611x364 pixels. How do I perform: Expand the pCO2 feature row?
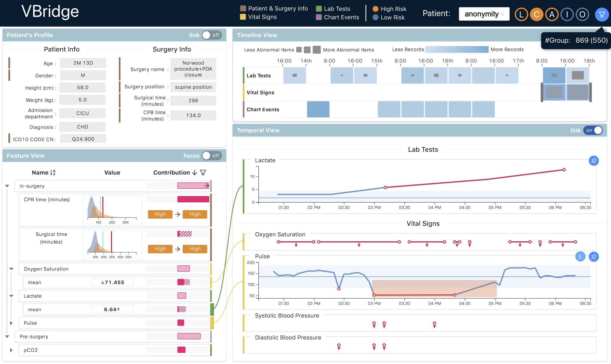11,350
